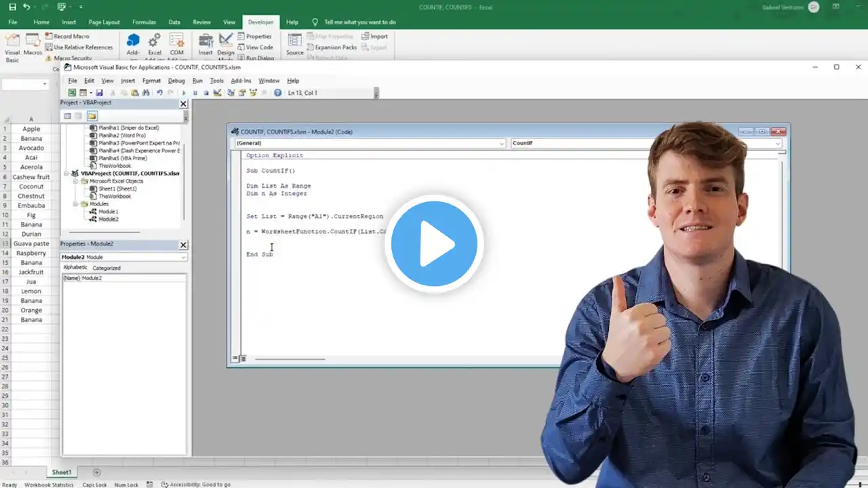Open the VBA editor Add-Ins menu
The image size is (868, 488).
[241, 81]
